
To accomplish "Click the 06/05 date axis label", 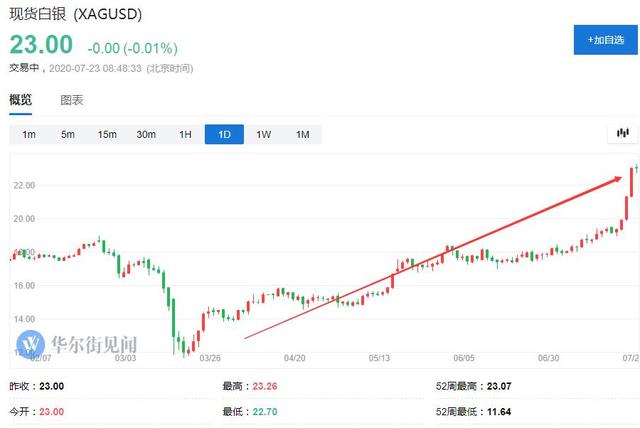I will [464, 358].
